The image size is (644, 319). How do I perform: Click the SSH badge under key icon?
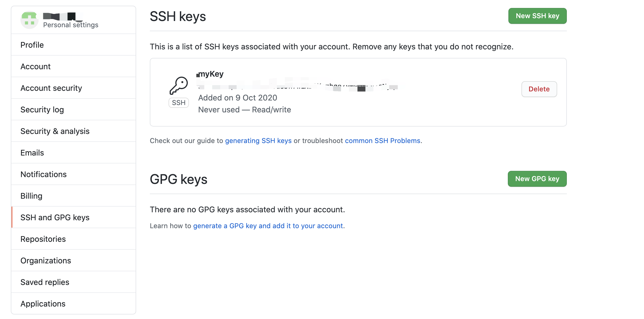[179, 103]
